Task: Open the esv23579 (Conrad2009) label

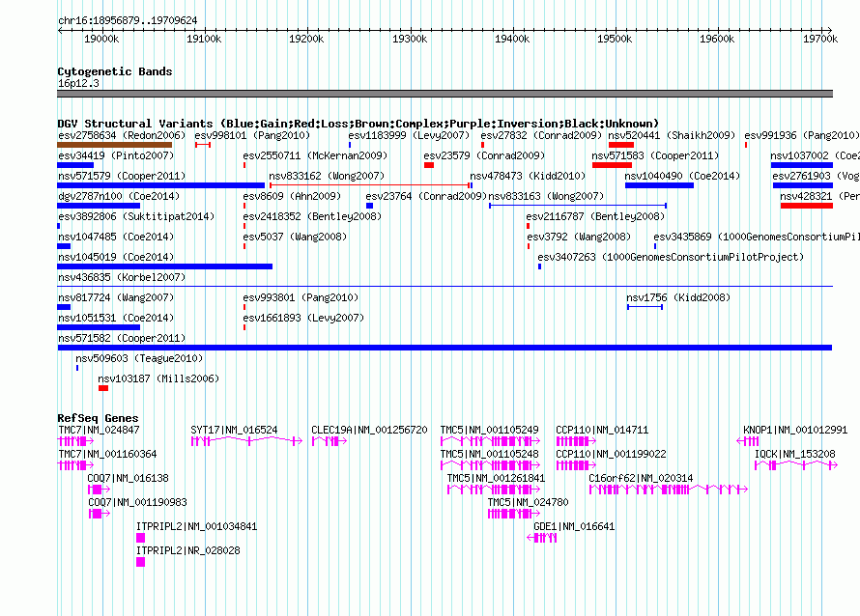Action: 484,155
